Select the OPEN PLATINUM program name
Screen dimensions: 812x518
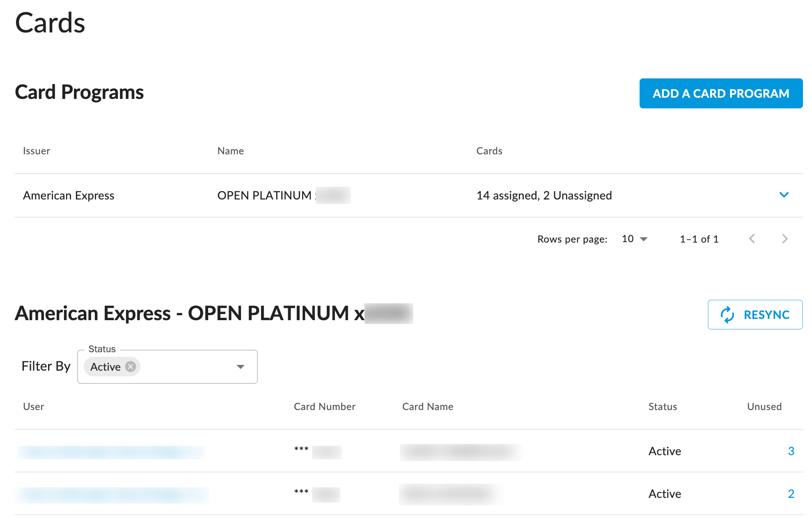point(264,195)
